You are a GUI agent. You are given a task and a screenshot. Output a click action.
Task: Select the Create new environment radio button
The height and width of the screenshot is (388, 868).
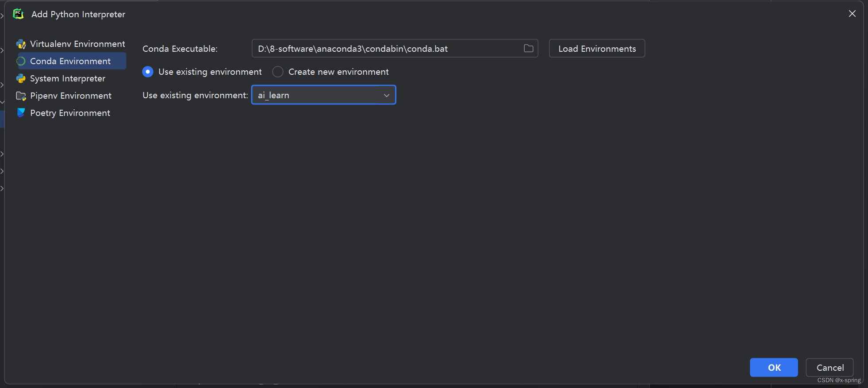(x=278, y=72)
